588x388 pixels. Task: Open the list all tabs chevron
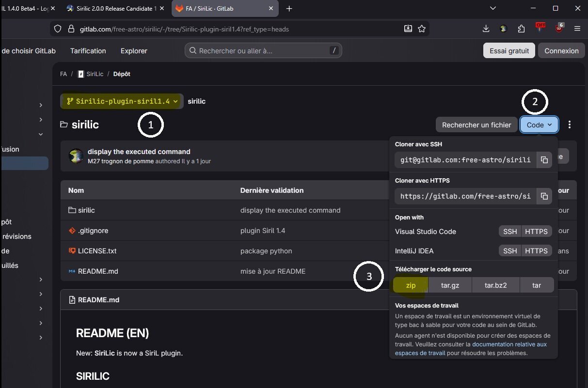(493, 9)
